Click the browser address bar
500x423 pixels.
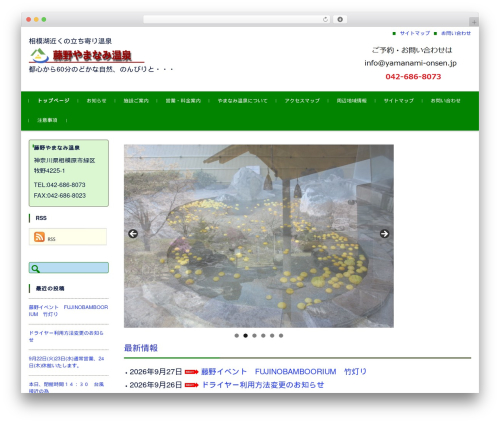click(237, 19)
